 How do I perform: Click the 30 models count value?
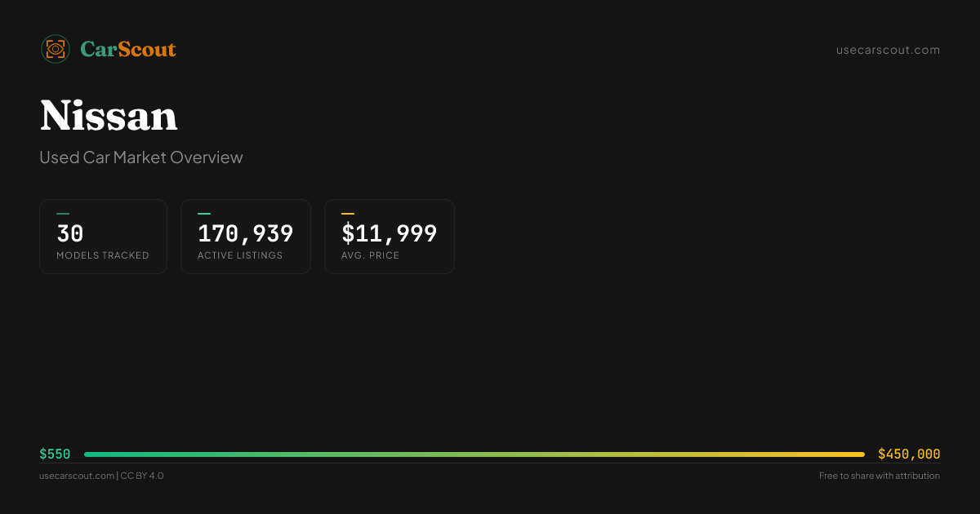tap(70, 234)
